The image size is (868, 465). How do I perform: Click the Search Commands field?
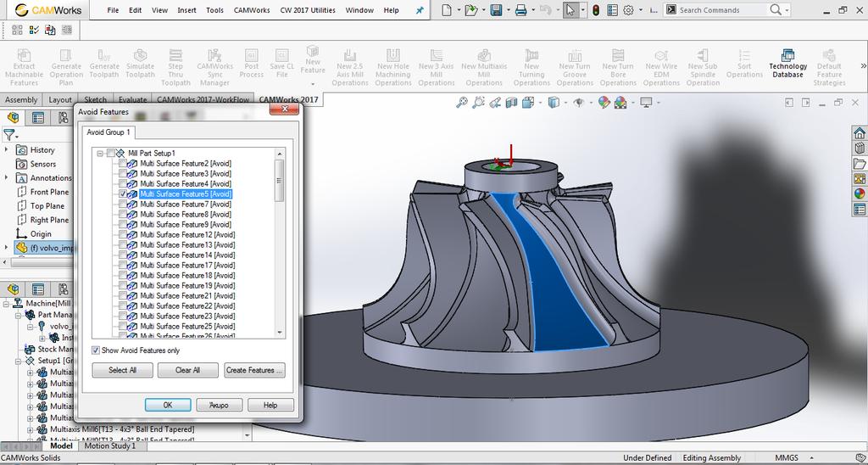pyautogui.click(x=724, y=10)
